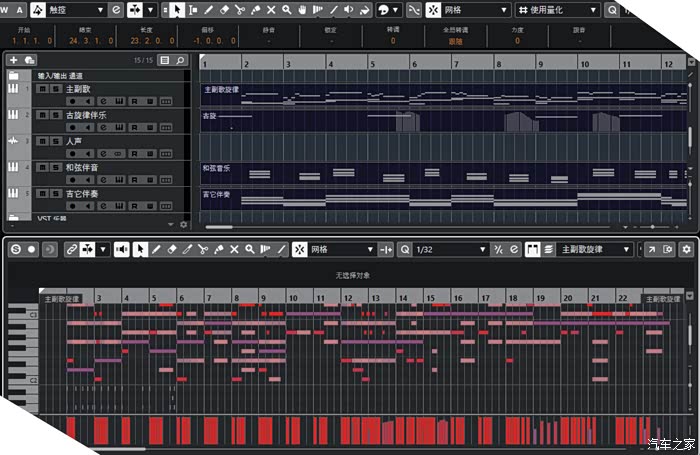The width and height of the screenshot is (700, 455).
Task: Select the Erase tool in key editor toolbar
Action: tap(171, 249)
